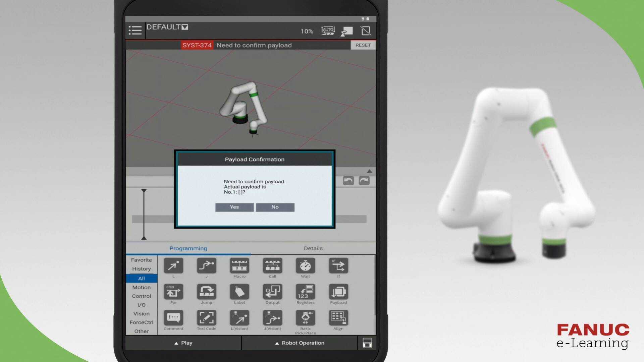Open the robot status icon in header
This screenshot has width=644, height=362.
coord(347,31)
